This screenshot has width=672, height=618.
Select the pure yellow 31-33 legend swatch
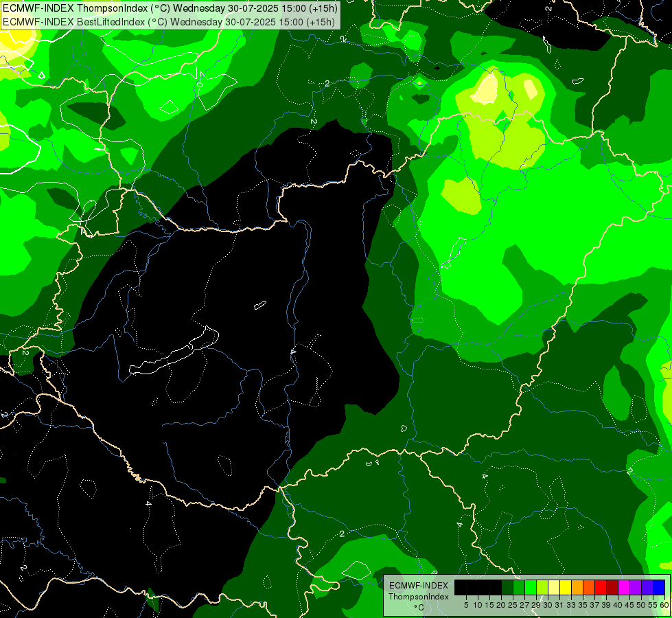tap(566, 587)
